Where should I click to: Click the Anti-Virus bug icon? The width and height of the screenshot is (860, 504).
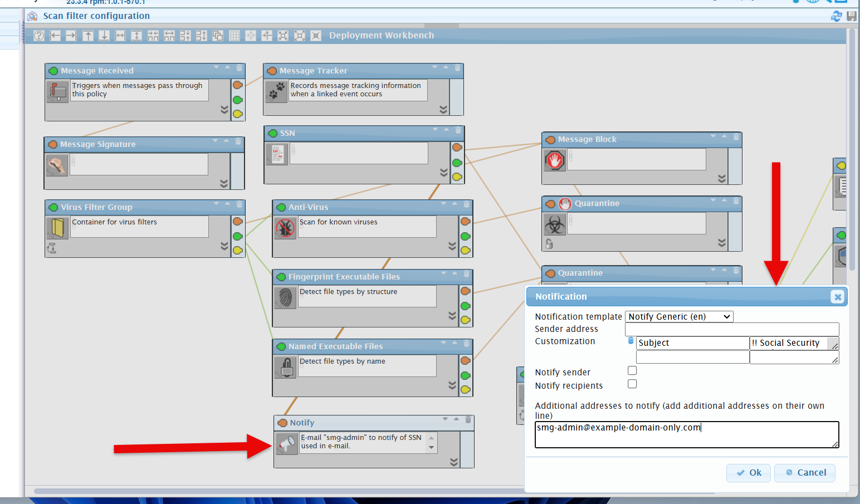pyautogui.click(x=285, y=227)
